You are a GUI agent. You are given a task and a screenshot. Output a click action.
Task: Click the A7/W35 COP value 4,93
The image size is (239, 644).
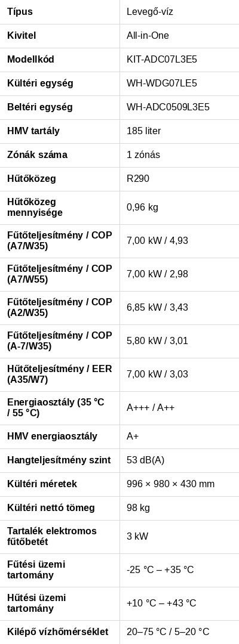(179, 241)
